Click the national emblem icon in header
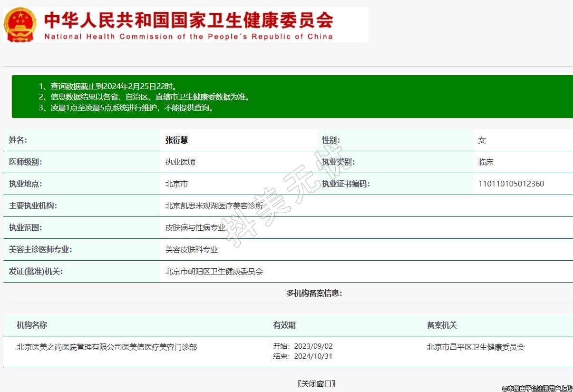 coord(19,25)
